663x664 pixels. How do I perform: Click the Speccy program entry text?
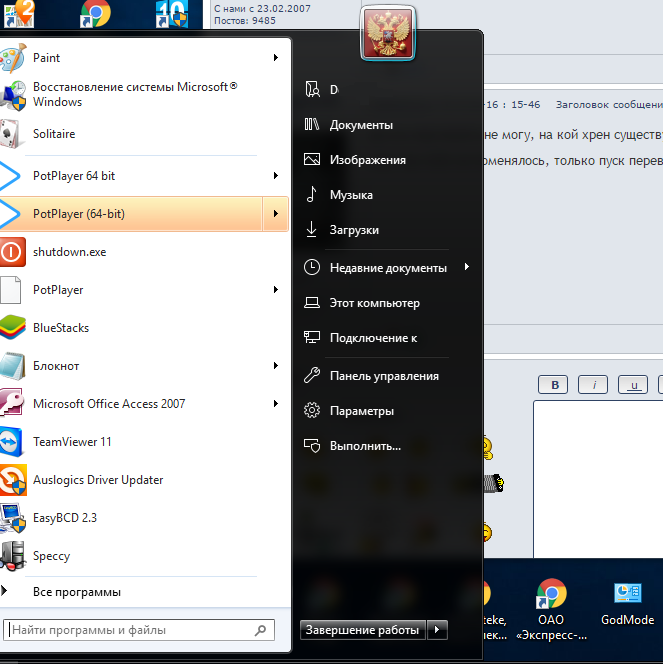pos(51,556)
